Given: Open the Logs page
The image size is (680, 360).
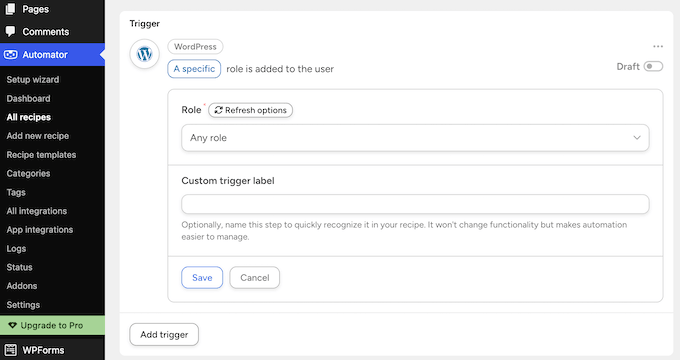Looking at the screenshot, I should tap(16, 249).
